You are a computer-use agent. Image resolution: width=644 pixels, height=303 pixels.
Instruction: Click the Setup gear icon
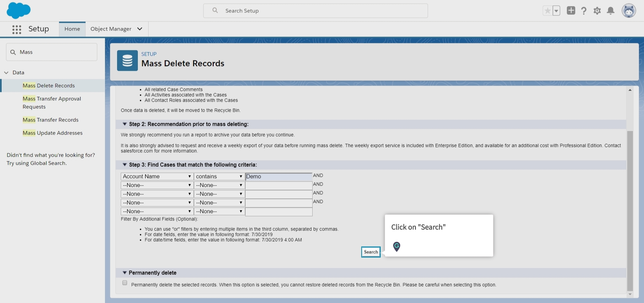pos(597,10)
